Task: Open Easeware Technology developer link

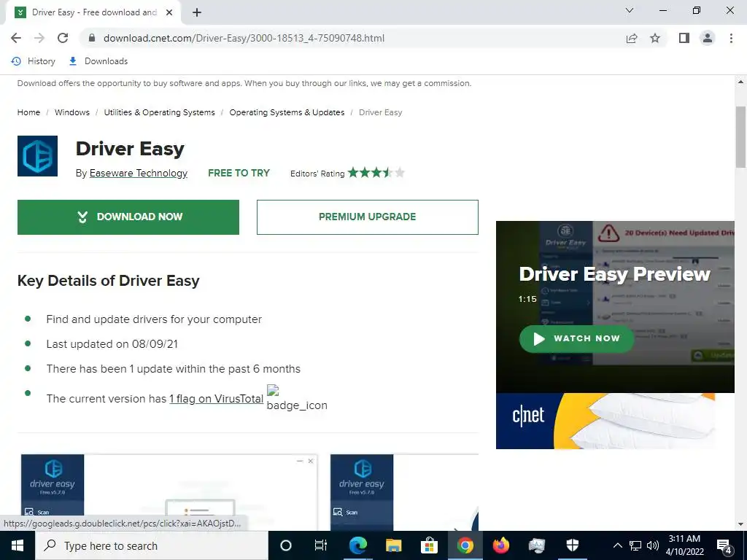Action: tap(138, 173)
